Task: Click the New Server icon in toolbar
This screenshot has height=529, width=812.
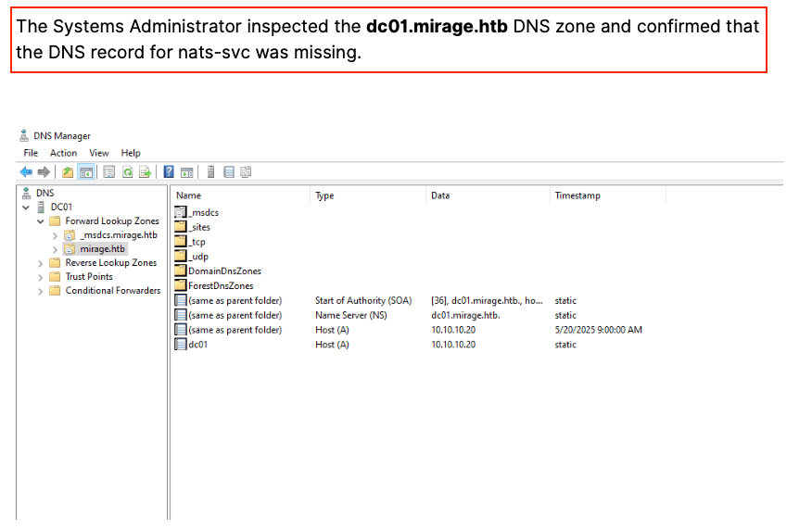Action: coord(211,171)
